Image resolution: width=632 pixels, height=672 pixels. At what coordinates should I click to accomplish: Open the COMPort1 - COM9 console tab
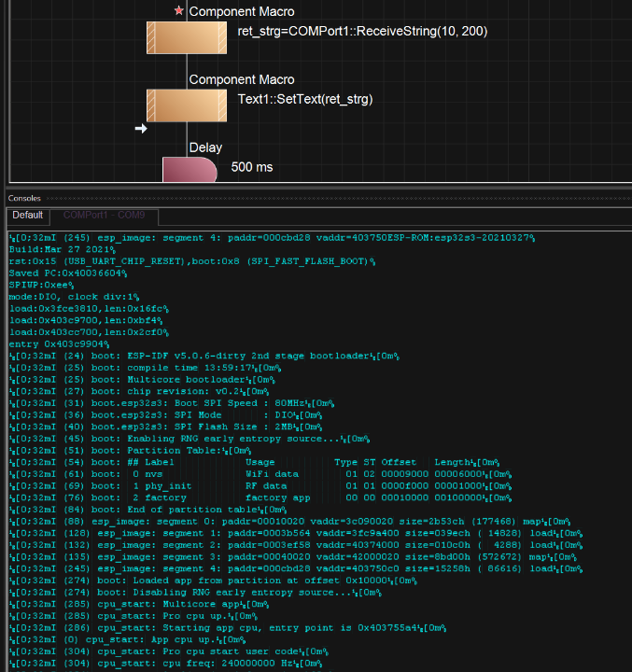[104, 216]
